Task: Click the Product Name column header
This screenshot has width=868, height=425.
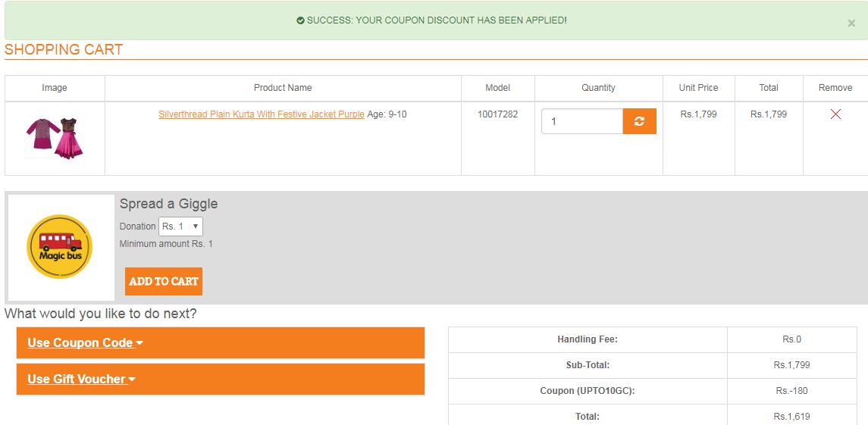Action: [x=283, y=88]
